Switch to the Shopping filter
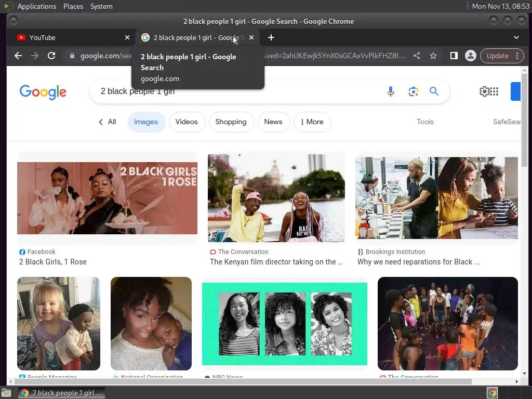 point(231,122)
